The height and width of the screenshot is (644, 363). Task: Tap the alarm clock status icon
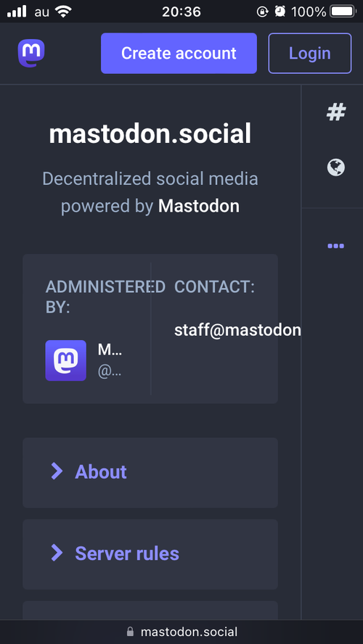click(x=280, y=12)
